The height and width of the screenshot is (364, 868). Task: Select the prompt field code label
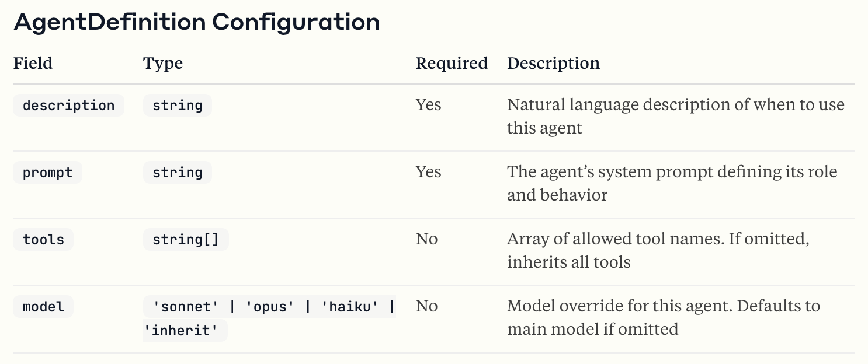click(47, 173)
